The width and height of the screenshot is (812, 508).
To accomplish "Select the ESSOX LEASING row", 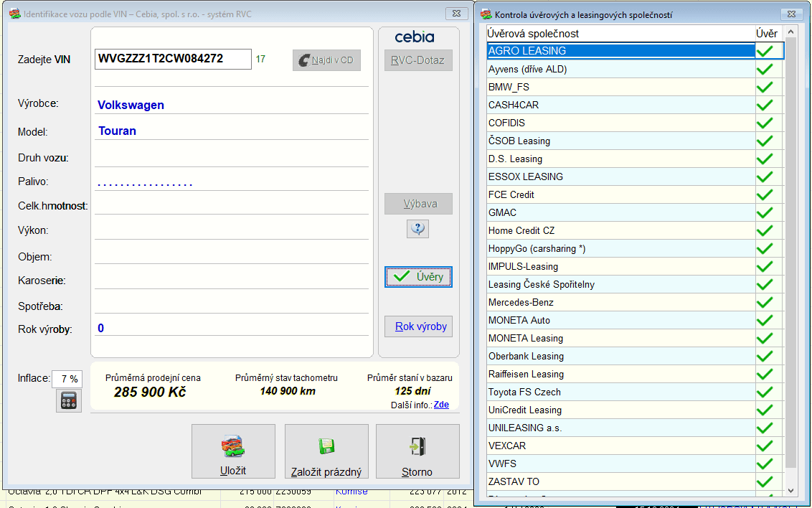I will coord(635,177).
